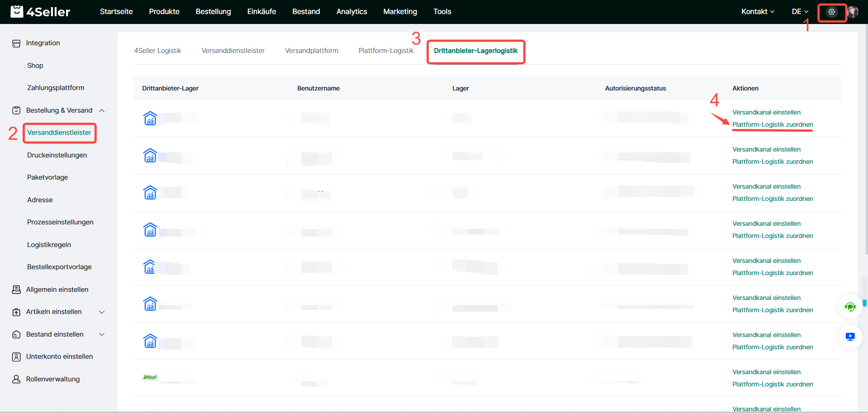Click Plattform-Logistik zuordnen in first row

(772, 124)
